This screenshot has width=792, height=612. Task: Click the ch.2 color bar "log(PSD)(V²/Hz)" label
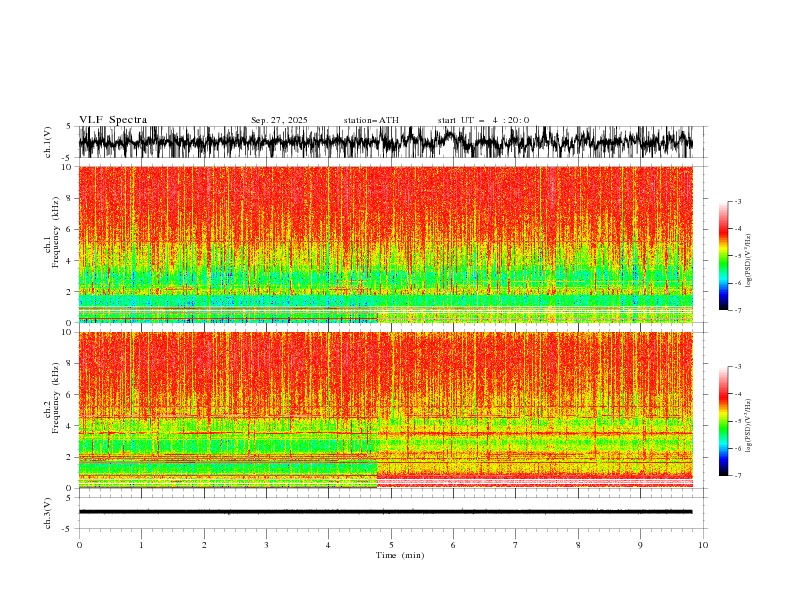pyautogui.click(x=748, y=426)
